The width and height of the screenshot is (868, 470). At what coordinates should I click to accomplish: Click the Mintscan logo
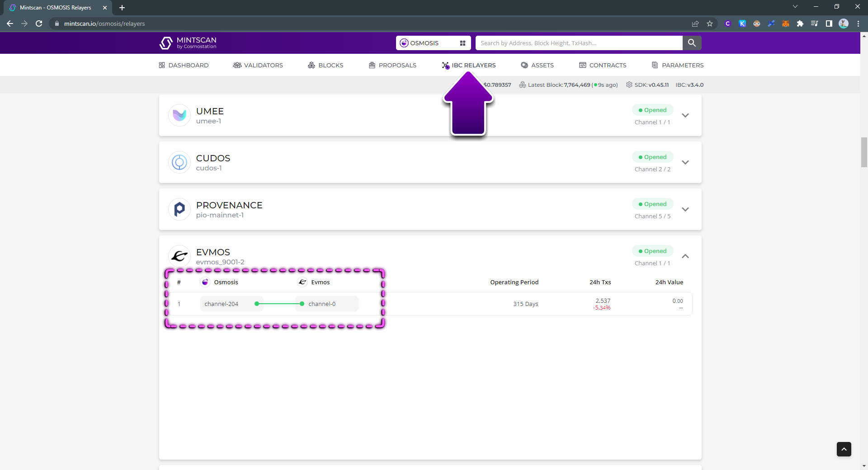coord(188,43)
